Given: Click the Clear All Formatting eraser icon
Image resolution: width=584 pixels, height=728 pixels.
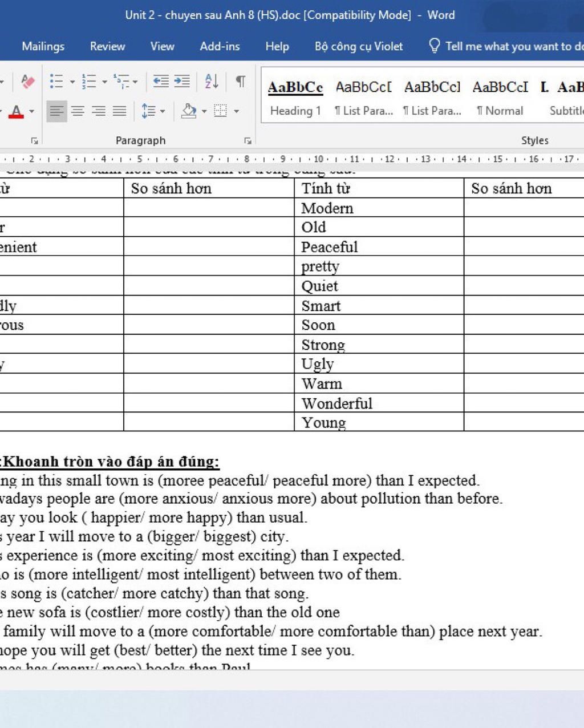Looking at the screenshot, I should (27, 82).
